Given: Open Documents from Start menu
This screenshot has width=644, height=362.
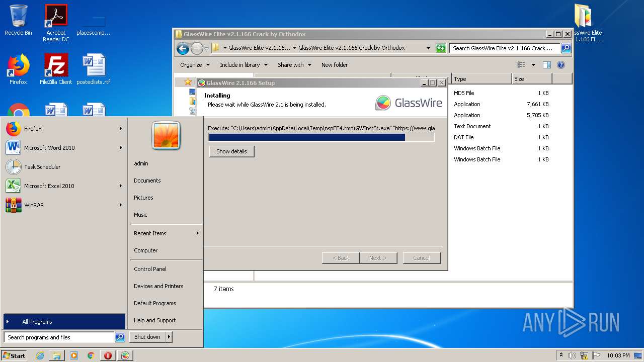Looking at the screenshot, I should point(147,180).
